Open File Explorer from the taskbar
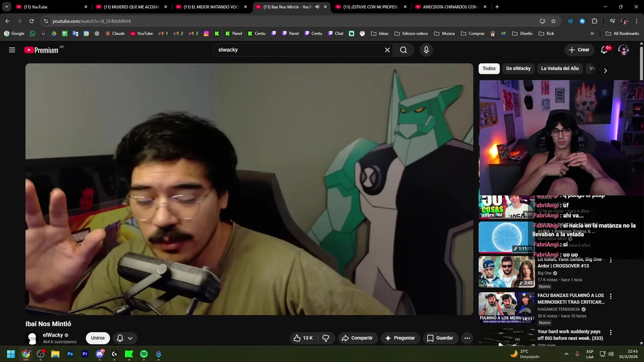 pyautogui.click(x=55, y=354)
